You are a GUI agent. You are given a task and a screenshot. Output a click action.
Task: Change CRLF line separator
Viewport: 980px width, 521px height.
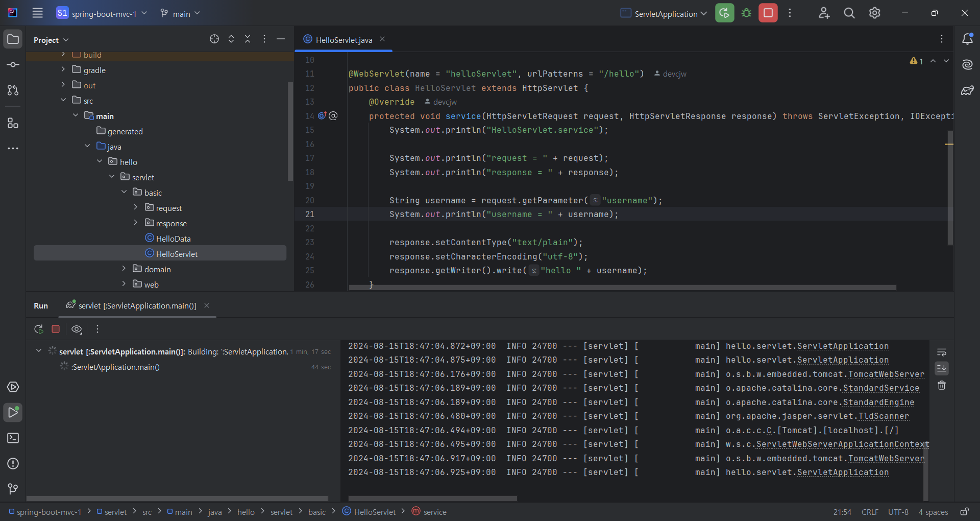coord(870,512)
